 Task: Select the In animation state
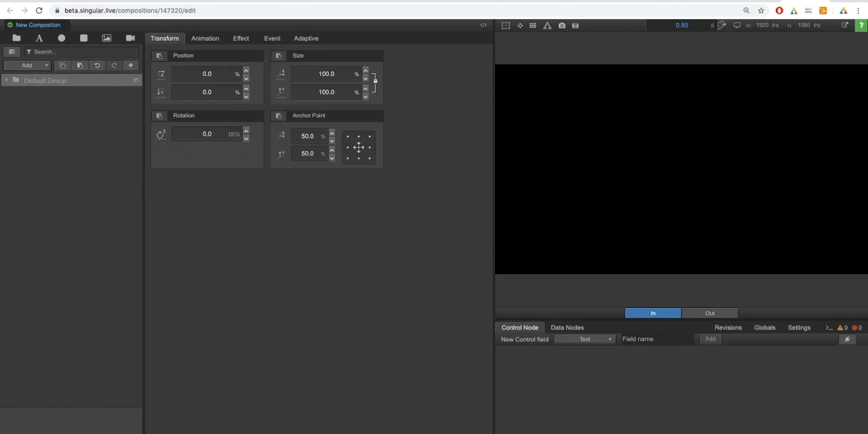point(653,313)
